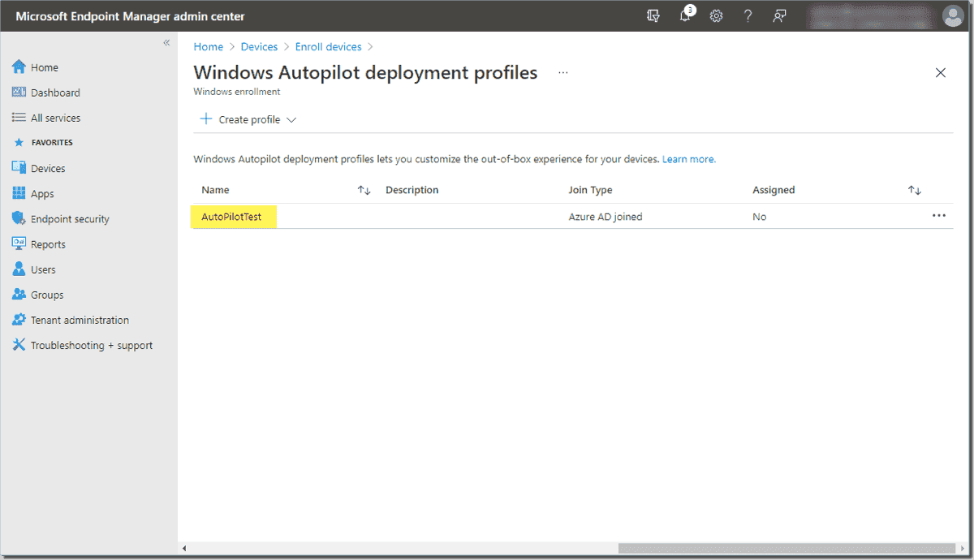Open the settings gear icon
Screen dimensions: 974x560
point(717,16)
